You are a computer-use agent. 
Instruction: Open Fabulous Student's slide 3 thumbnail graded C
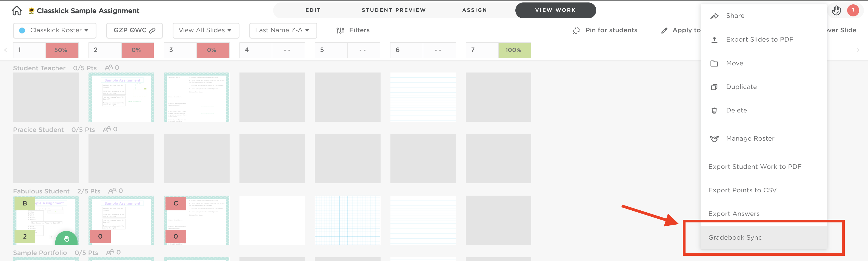pos(197,220)
